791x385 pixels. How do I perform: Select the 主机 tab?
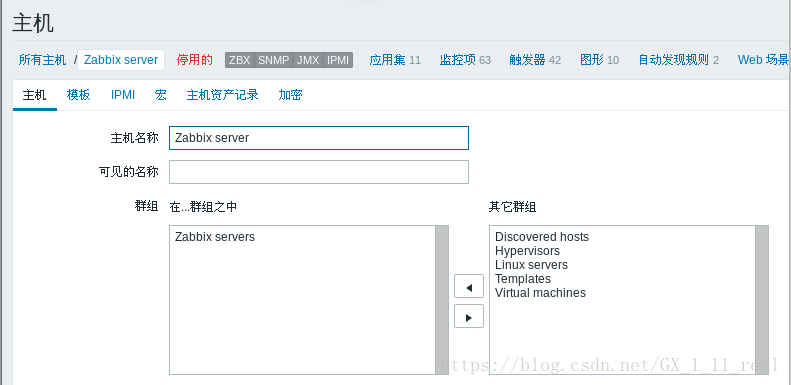click(34, 95)
